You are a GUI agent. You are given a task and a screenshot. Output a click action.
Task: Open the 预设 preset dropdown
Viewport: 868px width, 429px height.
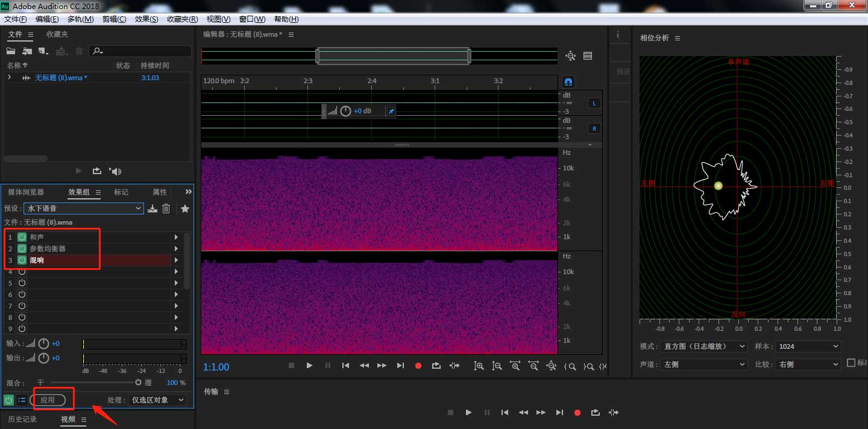(x=83, y=208)
